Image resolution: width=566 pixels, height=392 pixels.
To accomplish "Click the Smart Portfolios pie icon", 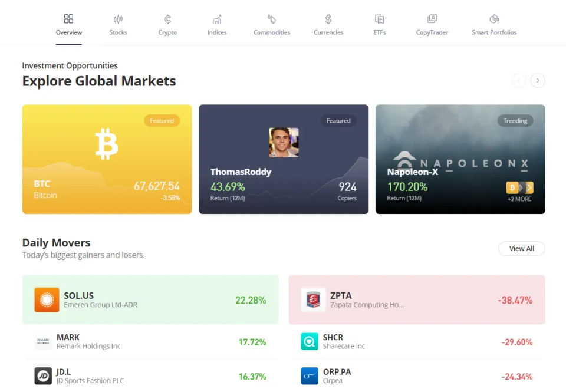I will pos(494,19).
